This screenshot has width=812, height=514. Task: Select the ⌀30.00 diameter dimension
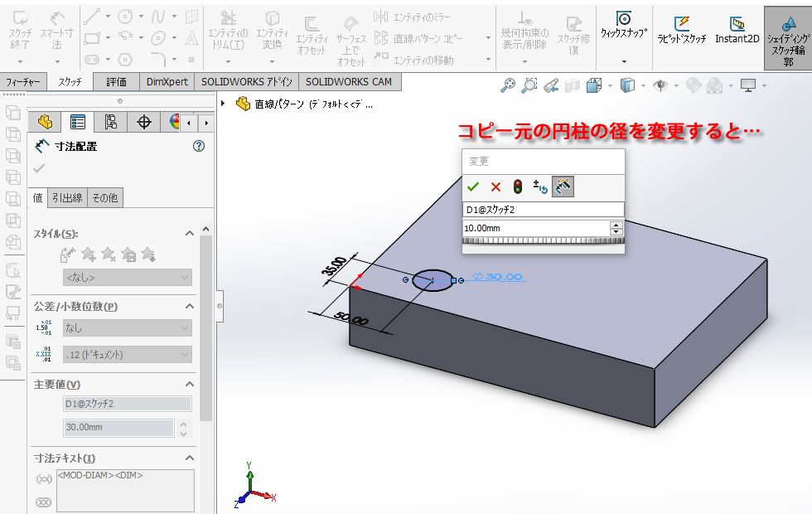tap(498, 277)
